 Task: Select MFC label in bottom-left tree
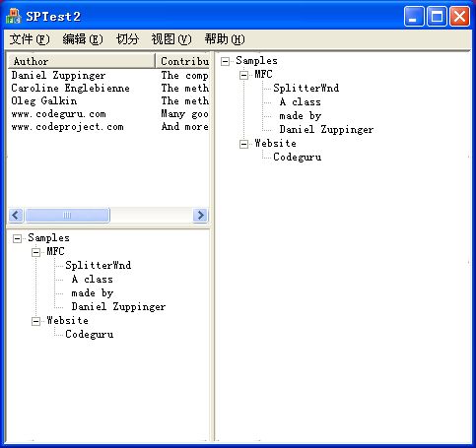[55, 252]
